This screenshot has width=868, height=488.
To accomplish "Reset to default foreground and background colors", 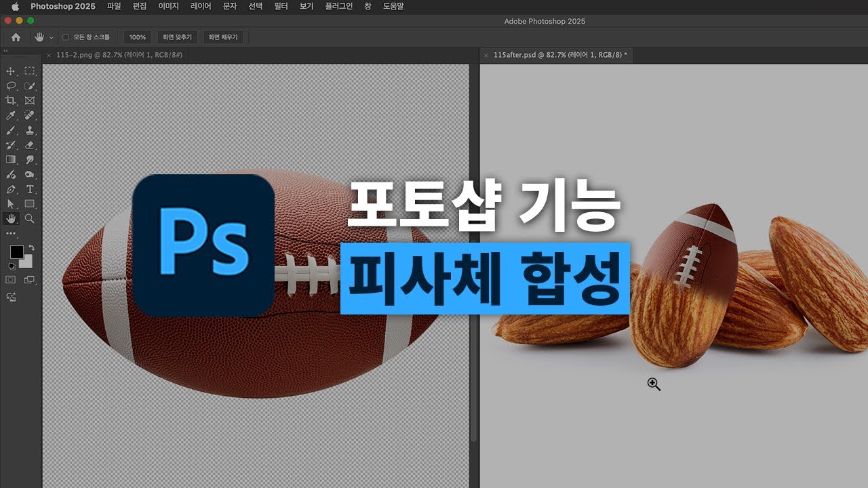I will (12, 266).
